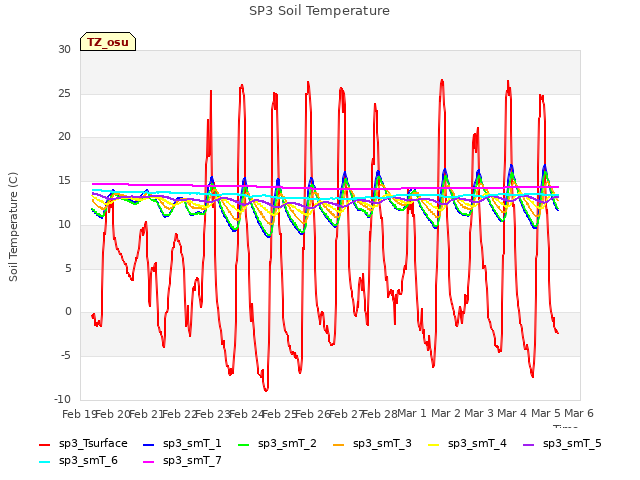Screen dimensions: 640x480
Task: Click the 30 y-axis tick label
Action: point(64,49)
